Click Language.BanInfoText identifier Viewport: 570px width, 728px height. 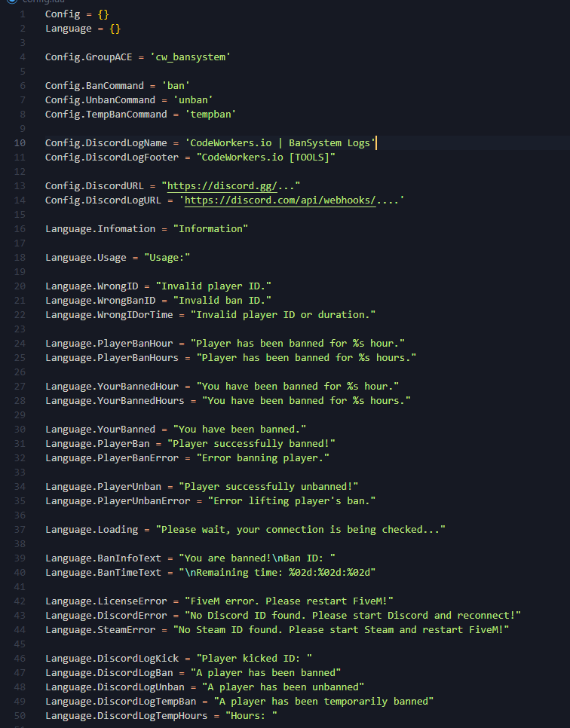[x=103, y=558]
